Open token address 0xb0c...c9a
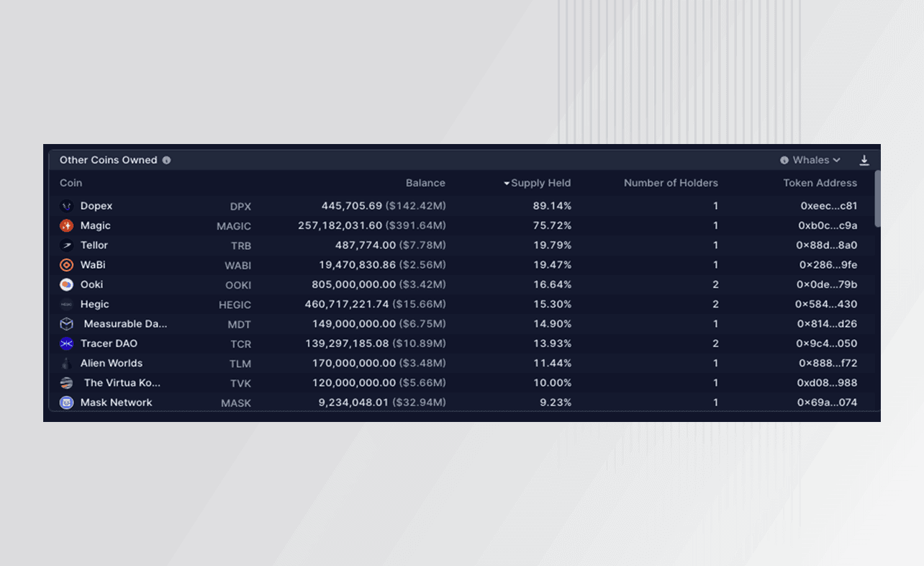The width and height of the screenshot is (924, 566). (x=828, y=226)
